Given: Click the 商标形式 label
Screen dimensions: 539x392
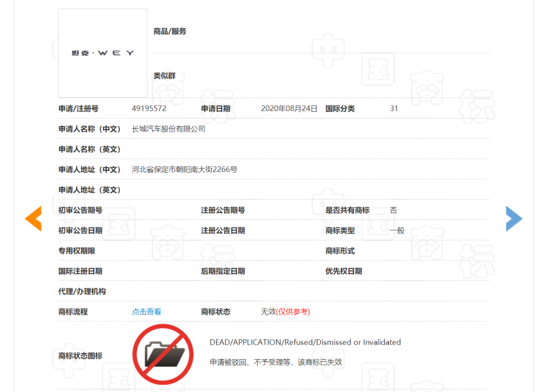Looking at the screenshot, I should point(340,251).
